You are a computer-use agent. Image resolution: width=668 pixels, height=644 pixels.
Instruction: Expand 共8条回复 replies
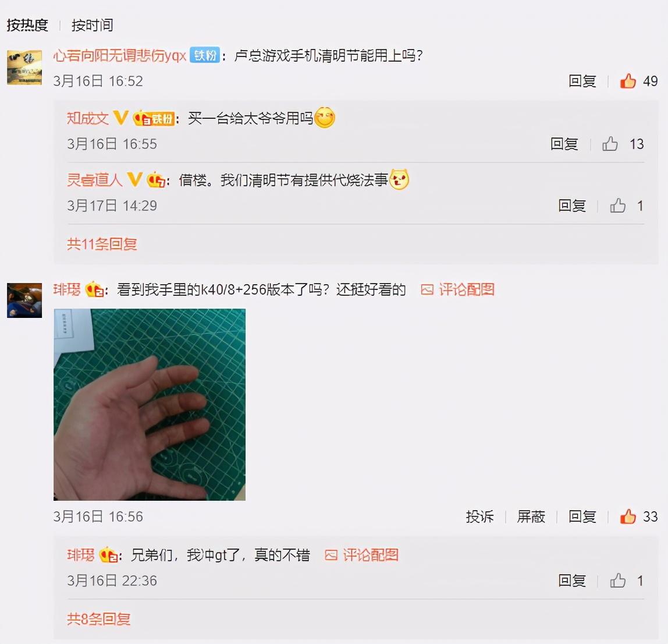[x=98, y=619]
